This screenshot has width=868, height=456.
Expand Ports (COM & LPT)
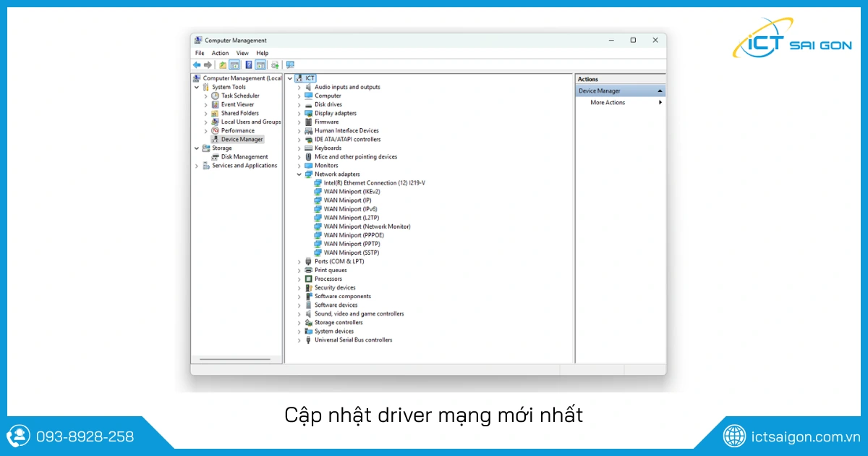[x=299, y=261]
